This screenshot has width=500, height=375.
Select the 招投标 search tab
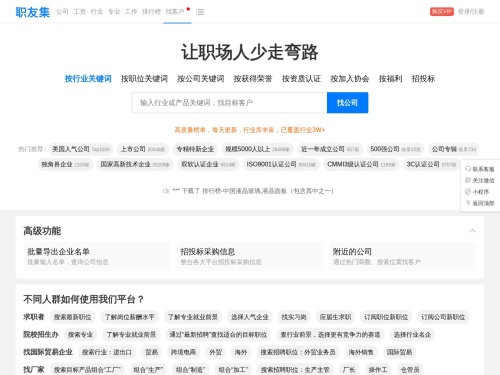(x=423, y=79)
